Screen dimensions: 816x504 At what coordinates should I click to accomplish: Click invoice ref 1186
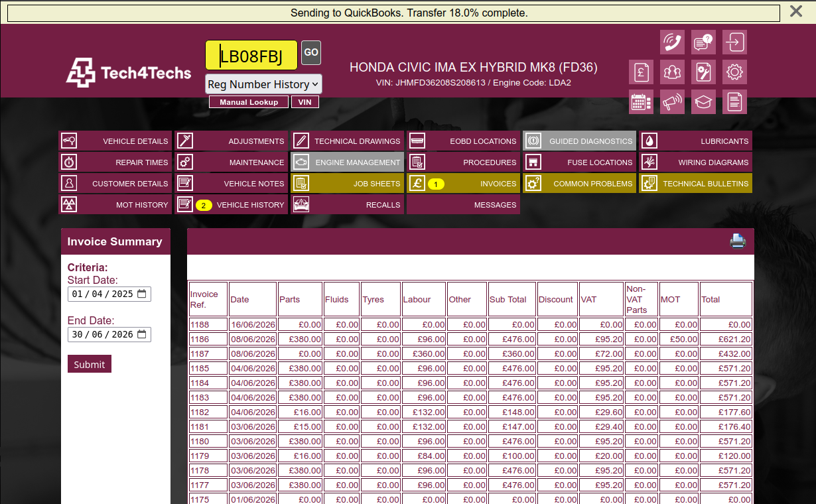208,339
